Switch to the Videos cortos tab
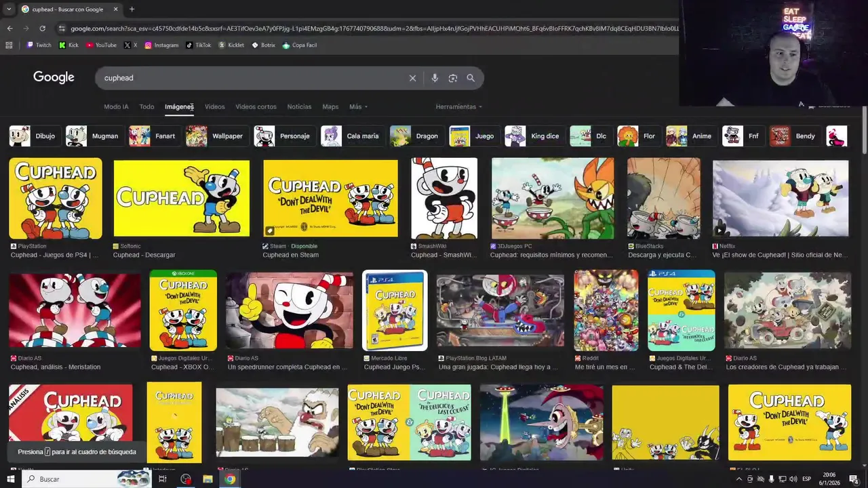Screen dimensions: 868x488 tap(256, 106)
